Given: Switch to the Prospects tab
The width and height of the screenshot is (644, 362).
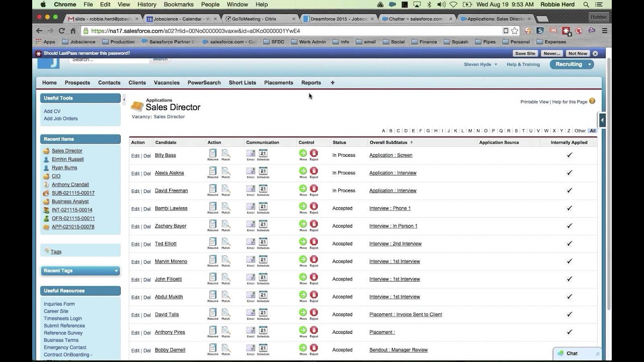Looking at the screenshot, I should [x=77, y=82].
